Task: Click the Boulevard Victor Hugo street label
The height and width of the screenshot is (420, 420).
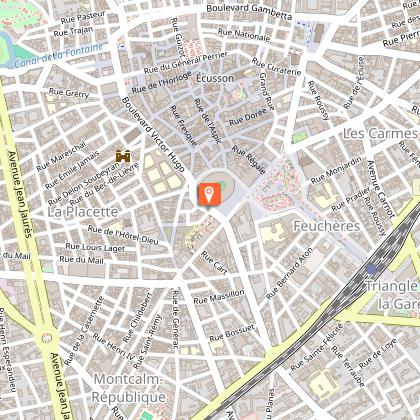Action: (x=153, y=134)
